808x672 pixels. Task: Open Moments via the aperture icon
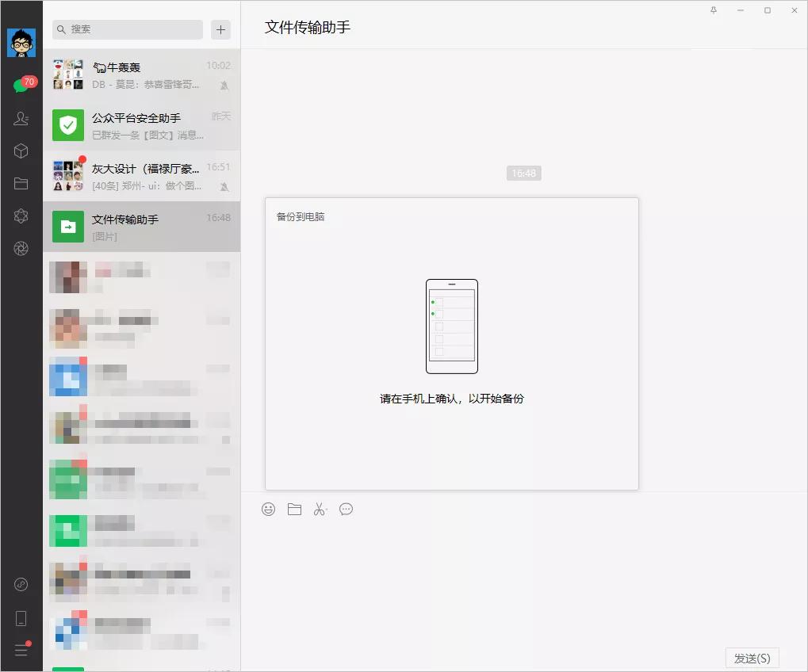pos(21,248)
